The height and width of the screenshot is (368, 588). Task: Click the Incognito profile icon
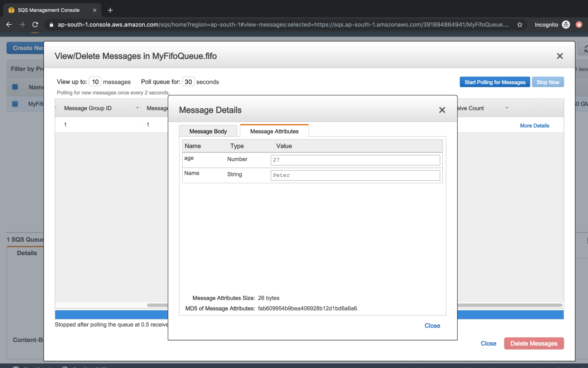(566, 25)
